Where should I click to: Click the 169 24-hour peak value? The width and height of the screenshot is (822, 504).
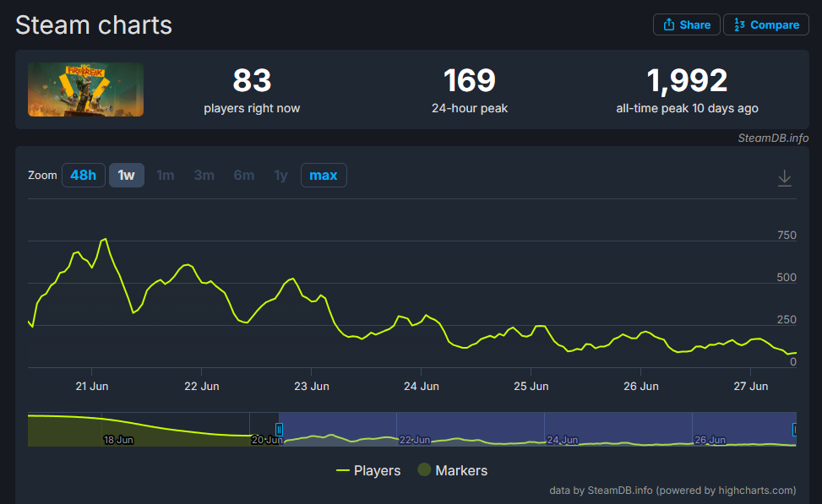(x=470, y=80)
